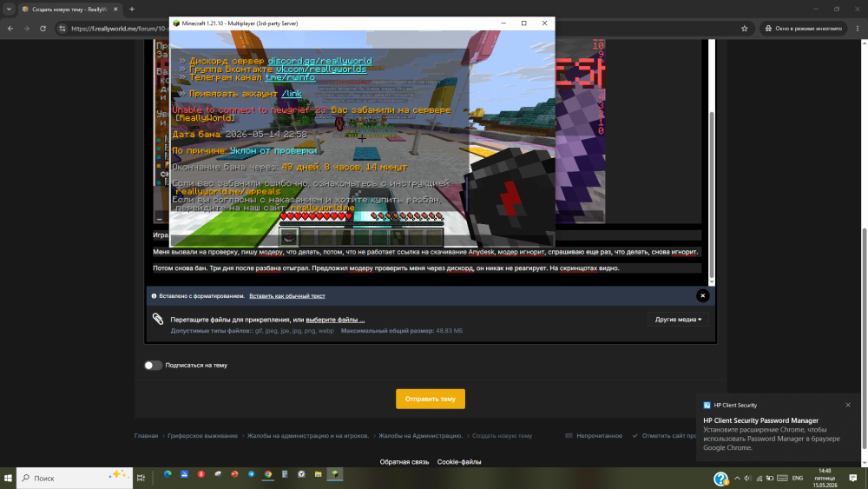
Task: Click 'Cookie-файлы' footer link
Action: [x=459, y=462]
